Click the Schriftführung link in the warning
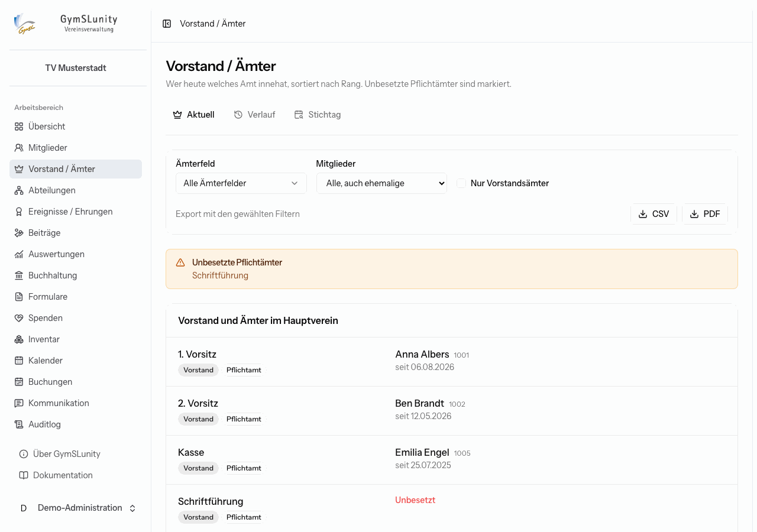This screenshot has height=532, width=757. click(220, 275)
